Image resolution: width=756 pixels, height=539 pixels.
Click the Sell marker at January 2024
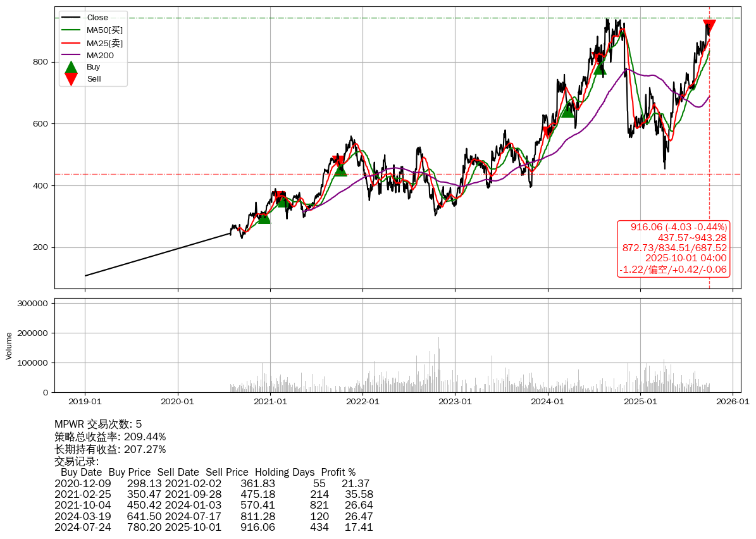548,132
